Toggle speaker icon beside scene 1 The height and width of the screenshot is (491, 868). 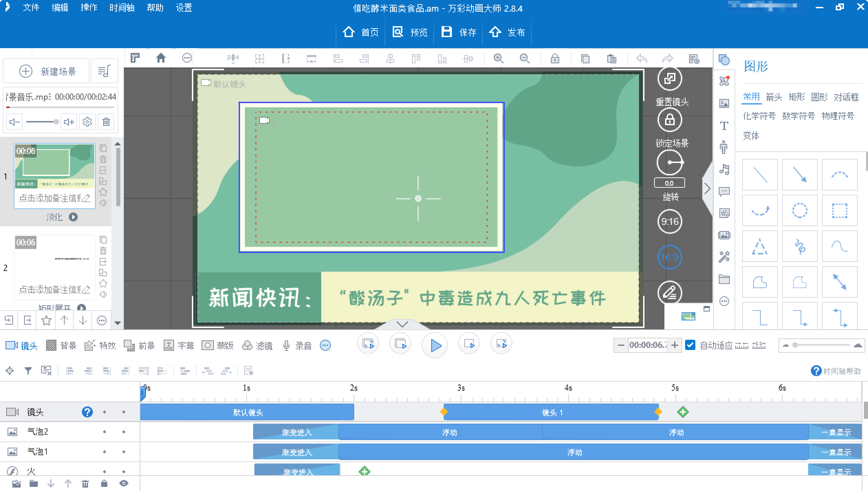coord(103,203)
